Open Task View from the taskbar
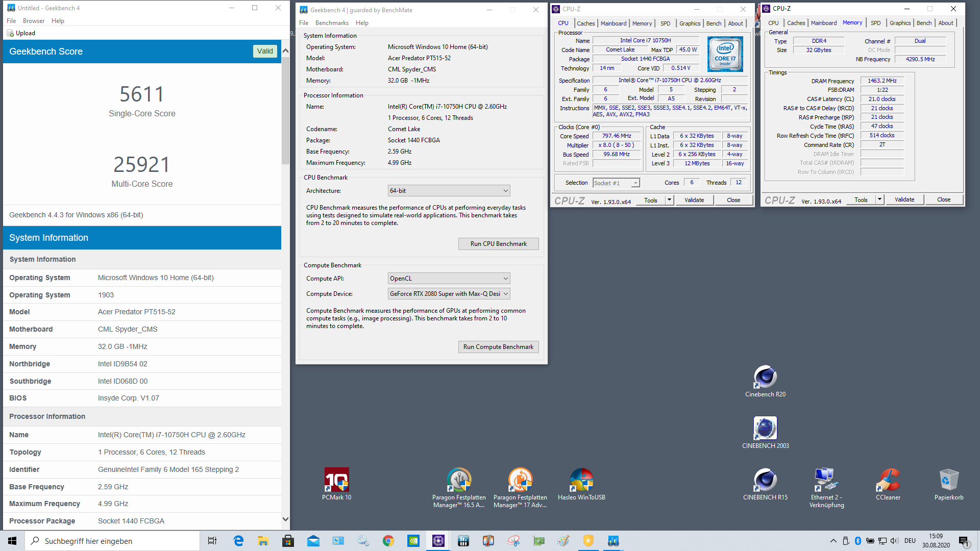This screenshot has height=551, width=980. click(x=212, y=541)
